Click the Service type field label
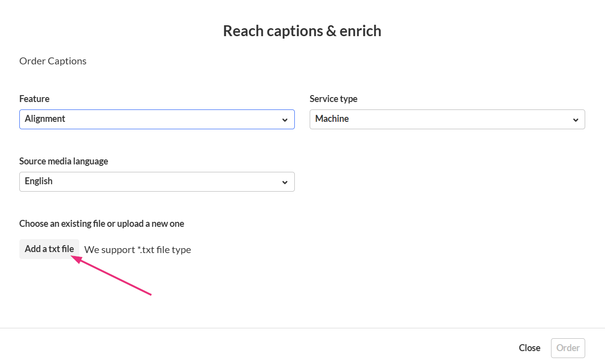The image size is (605, 364). tap(333, 99)
